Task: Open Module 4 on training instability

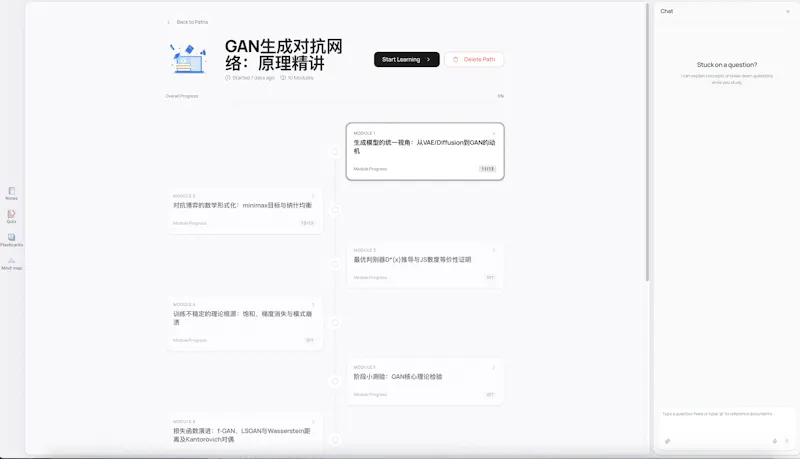Action: 244,323
